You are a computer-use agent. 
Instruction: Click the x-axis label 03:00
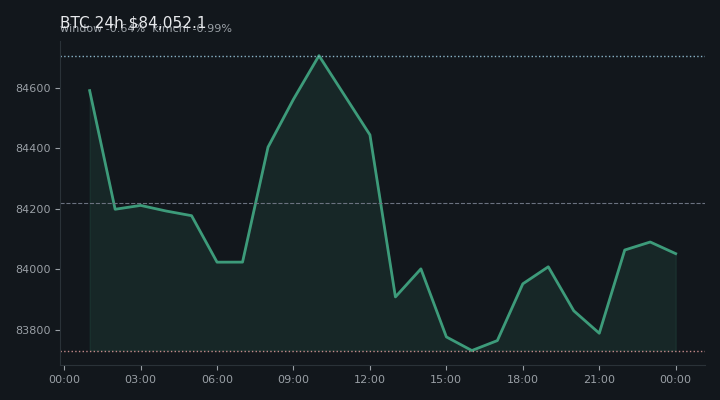(141, 379)
